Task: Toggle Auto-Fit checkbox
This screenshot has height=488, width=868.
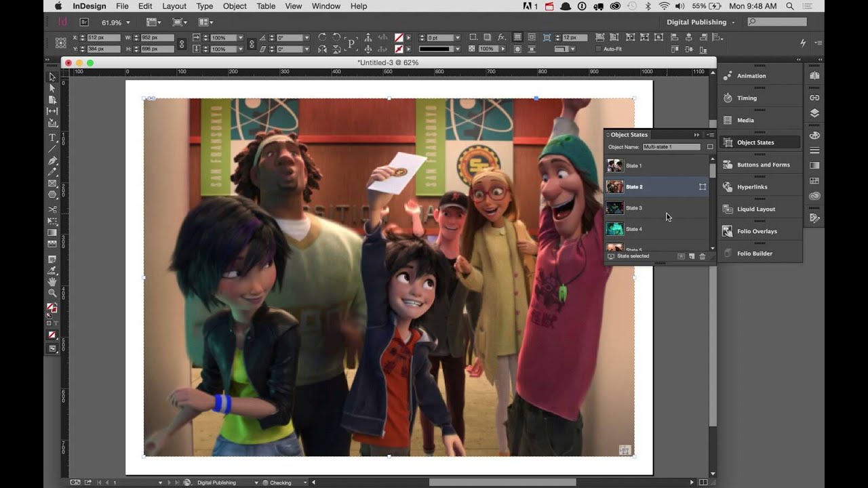Action: point(599,49)
